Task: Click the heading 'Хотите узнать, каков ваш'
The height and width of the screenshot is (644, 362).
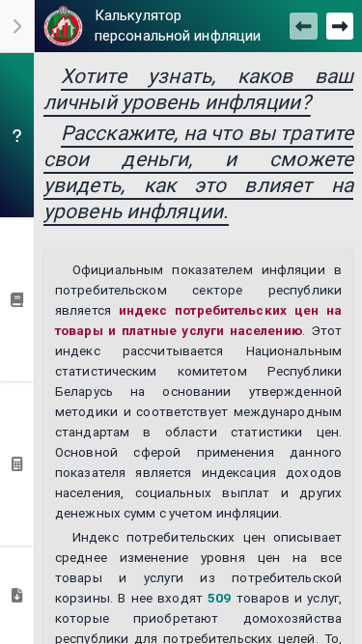Action: click(x=208, y=77)
